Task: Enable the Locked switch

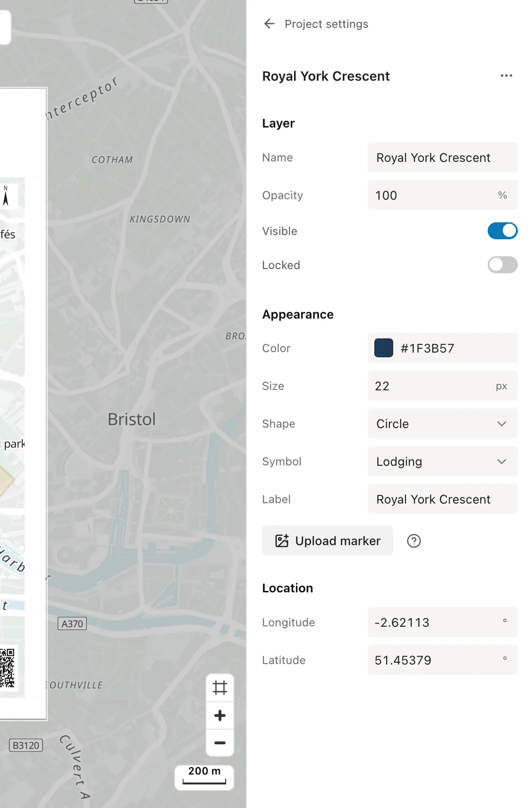Action: point(502,265)
